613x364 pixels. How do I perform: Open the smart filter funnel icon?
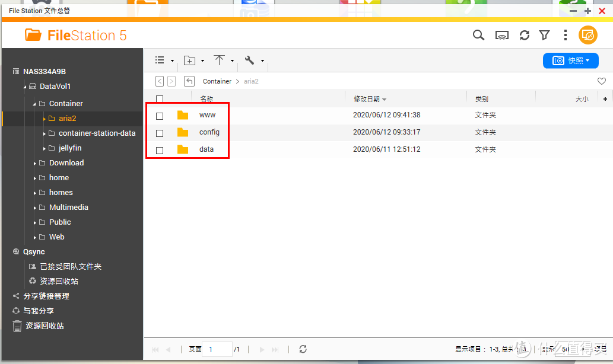545,36
